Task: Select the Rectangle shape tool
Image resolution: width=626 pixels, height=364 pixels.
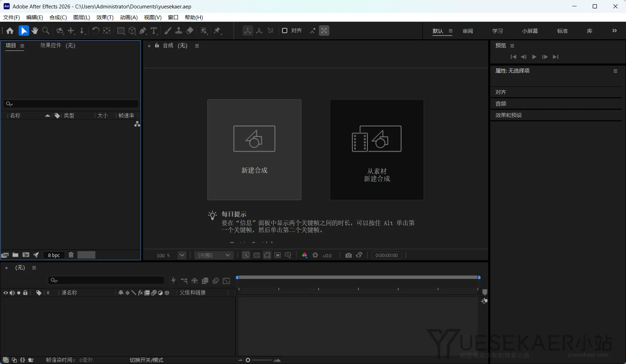Action: (121, 31)
